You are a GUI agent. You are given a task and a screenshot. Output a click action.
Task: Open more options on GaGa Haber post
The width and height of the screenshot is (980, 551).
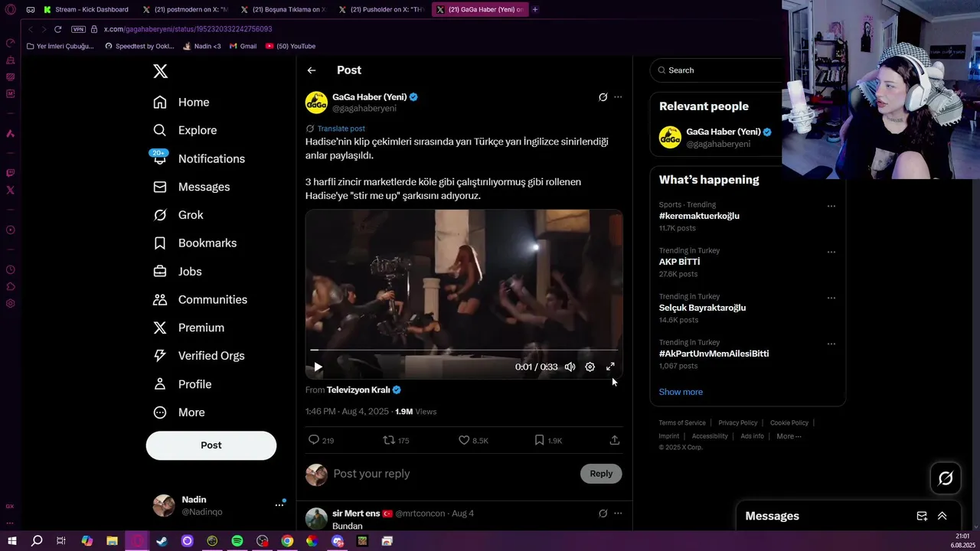618,97
